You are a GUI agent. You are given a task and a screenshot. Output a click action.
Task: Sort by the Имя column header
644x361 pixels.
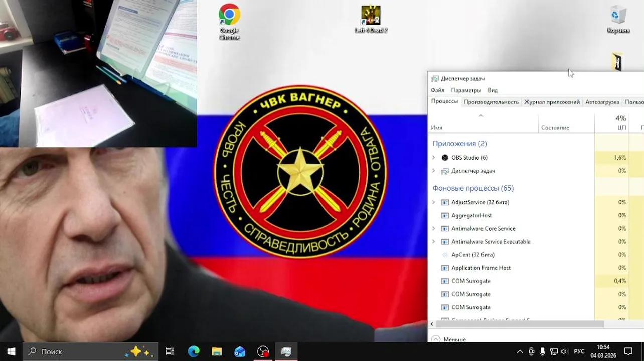click(x=483, y=123)
